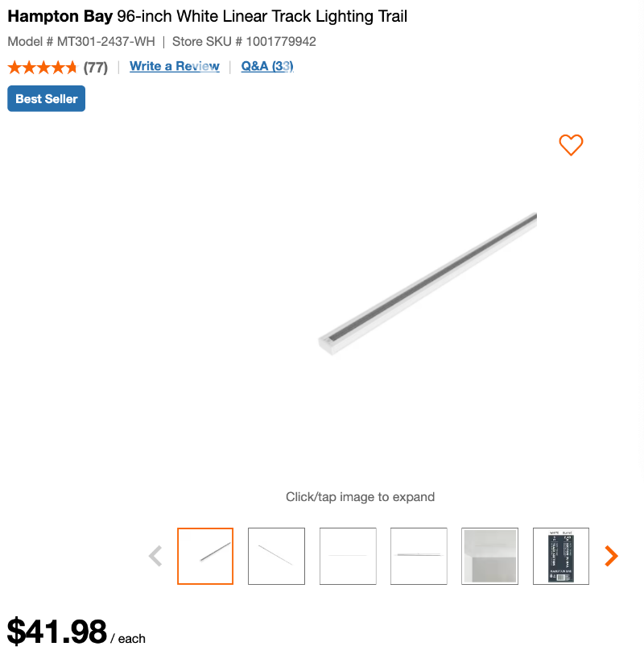Click the Store SKU # 1001779942 text
The height and width of the screenshot is (663, 644).
point(244,41)
